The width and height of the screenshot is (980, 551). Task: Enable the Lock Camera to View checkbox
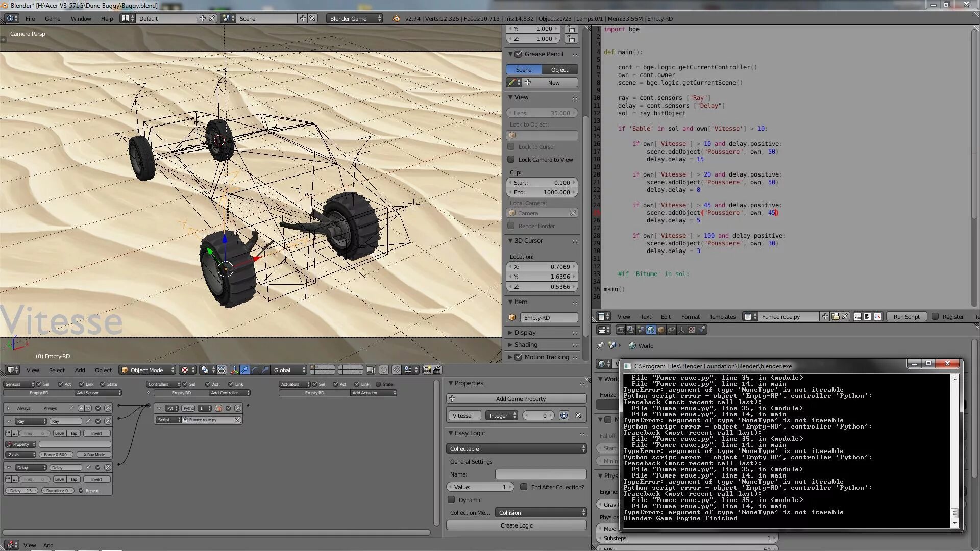click(511, 160)
